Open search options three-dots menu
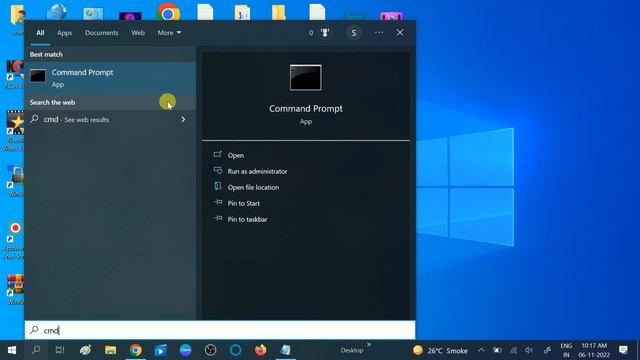The height and width of the screenshot is (360, 640). coord(379,33)
